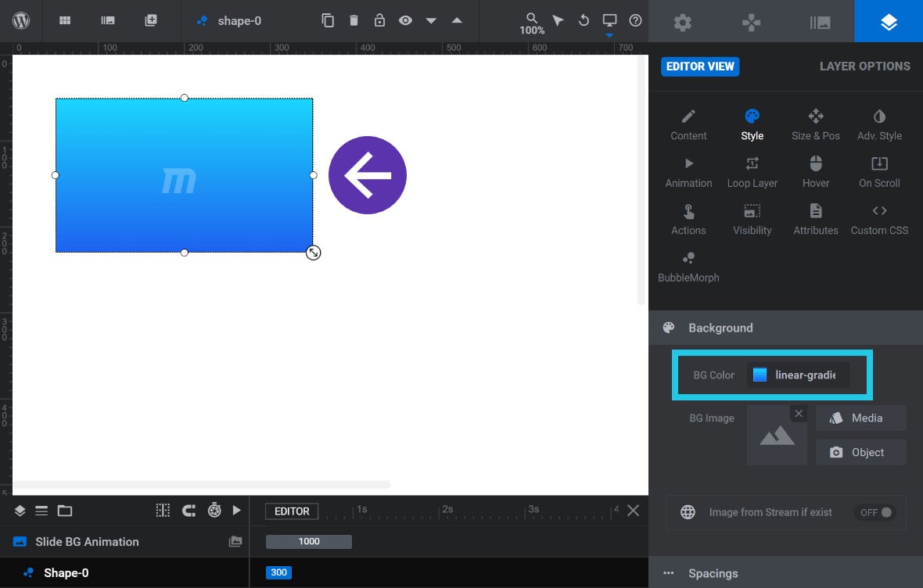Open the Hover section
This screenshot has width=923, height=588.
pos(816,173)
